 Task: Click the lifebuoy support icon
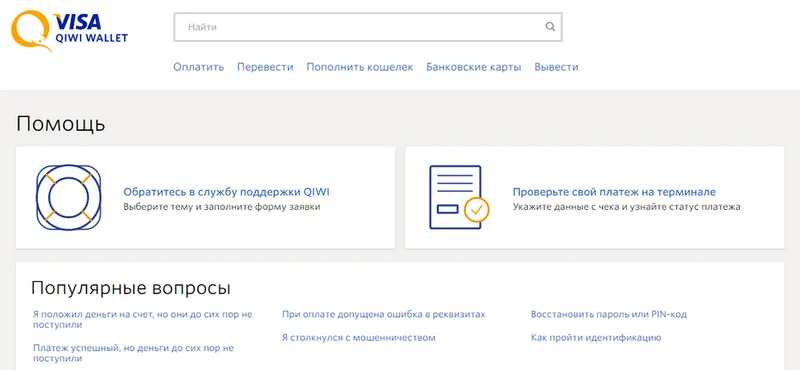(x=69, y=198)
